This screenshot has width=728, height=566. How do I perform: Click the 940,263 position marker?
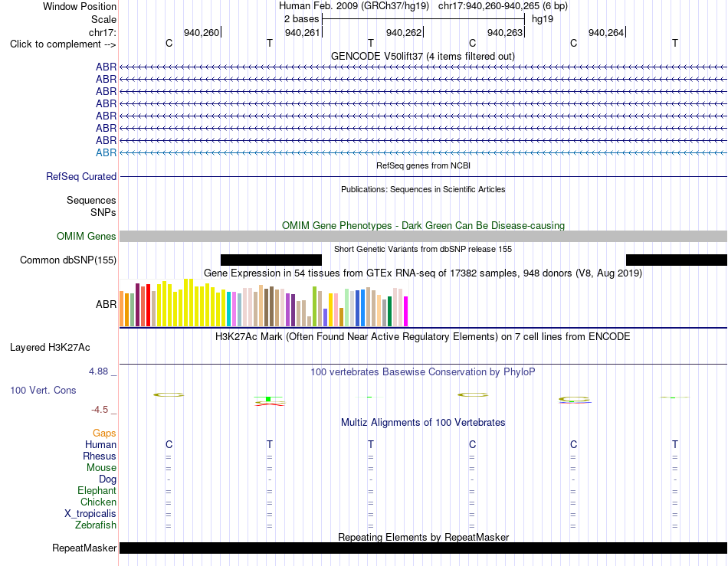505,32
